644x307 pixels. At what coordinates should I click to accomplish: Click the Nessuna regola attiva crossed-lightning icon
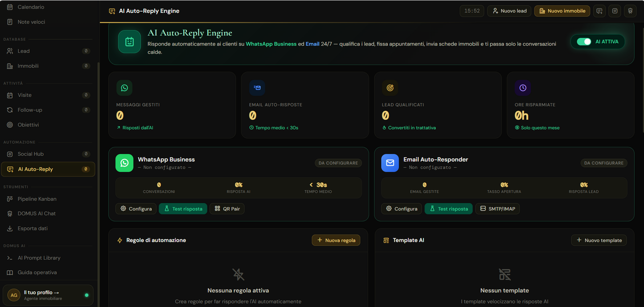tap(238, 274)
